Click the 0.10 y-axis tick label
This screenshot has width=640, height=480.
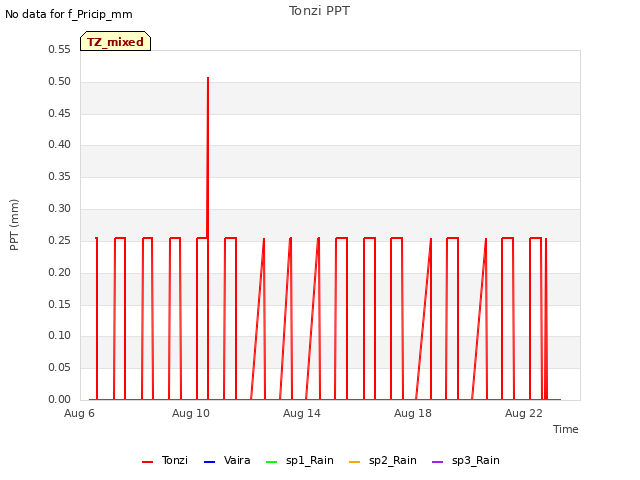click(60, 336)
